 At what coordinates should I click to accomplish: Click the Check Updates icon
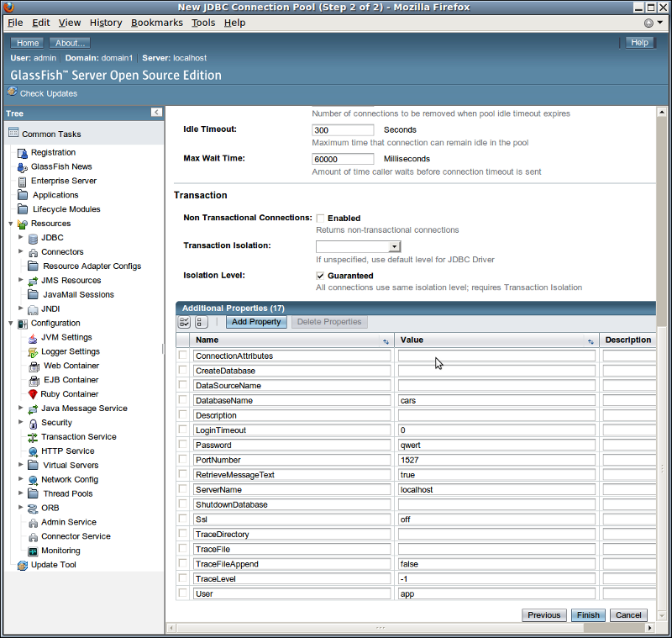pyautogui.click(x=13, y=92)
